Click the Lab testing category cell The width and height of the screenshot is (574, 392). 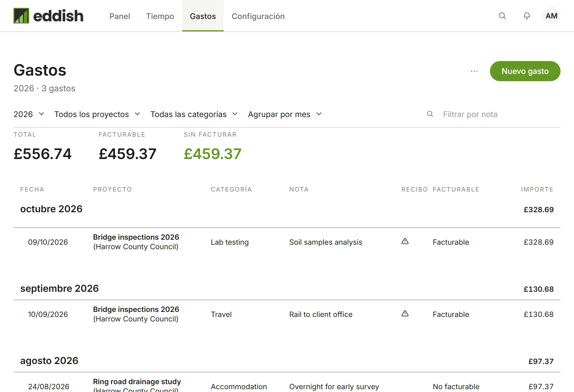pyautogui.click(x=230, y=242)
